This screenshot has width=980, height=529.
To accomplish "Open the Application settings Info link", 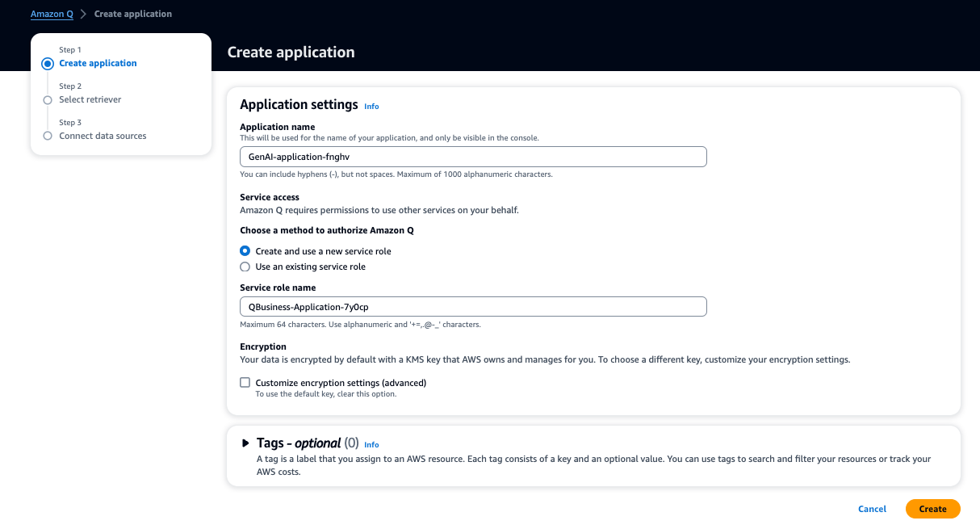I will click(371, 106).
